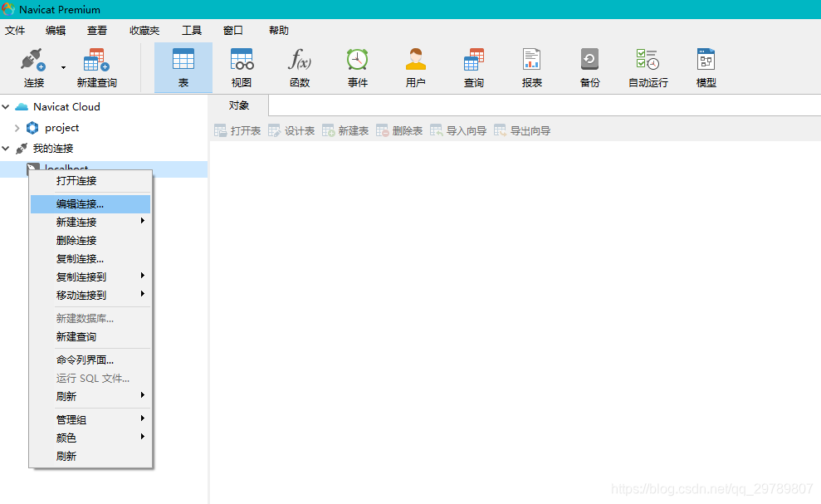
Task: Collapse the Navicat Cloud tree node
Action: 6,107
